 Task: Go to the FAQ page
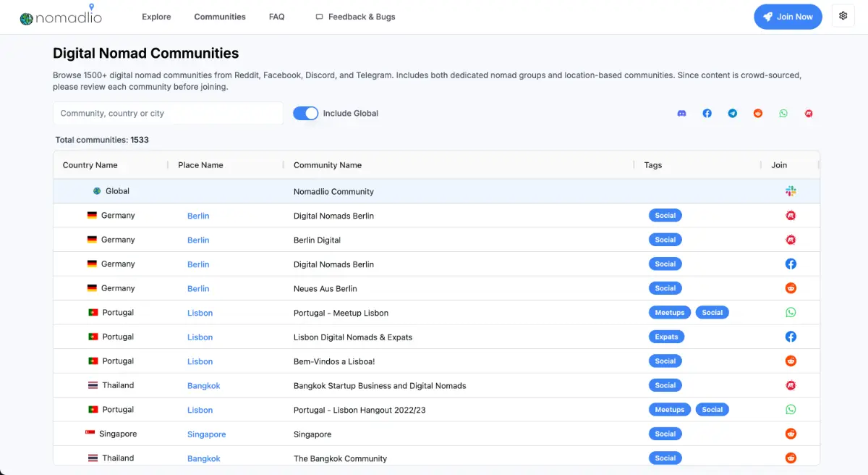point(277,17)
